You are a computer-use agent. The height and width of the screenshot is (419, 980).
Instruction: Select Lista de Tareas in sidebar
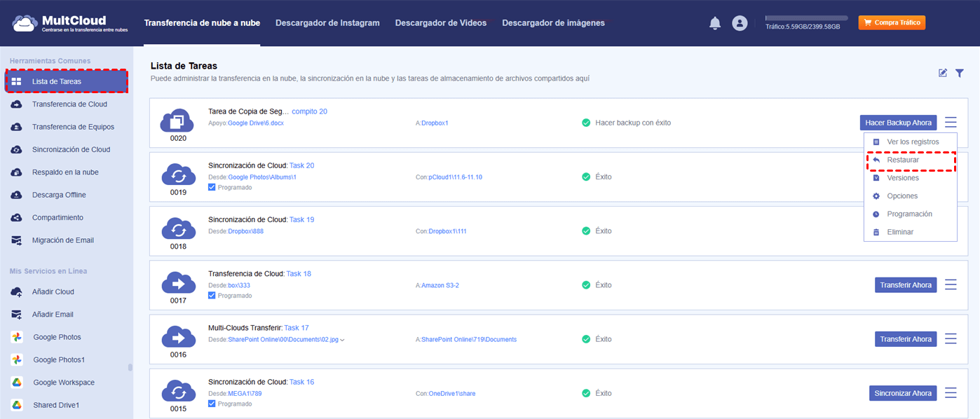(x=67, y=81)
